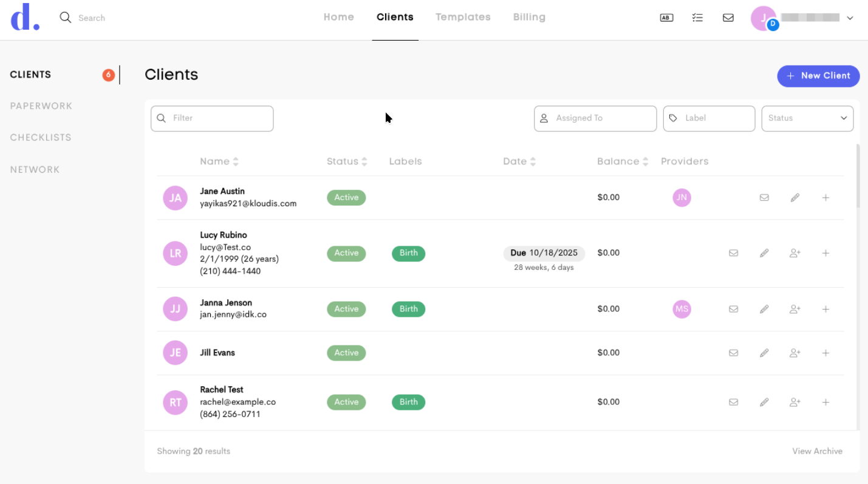
Task: Click the orange 6 badge beside CLIENTS
Action: pyautogui.click(x=109, y=75)
